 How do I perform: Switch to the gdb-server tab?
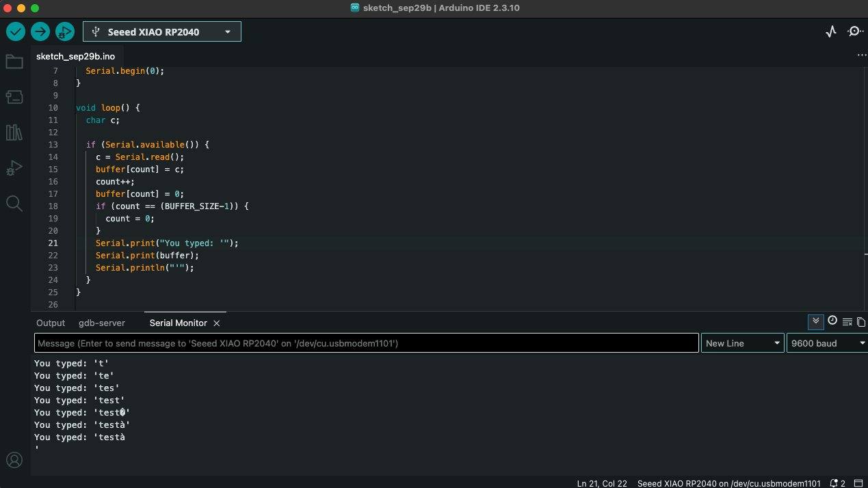coord(102,323)
